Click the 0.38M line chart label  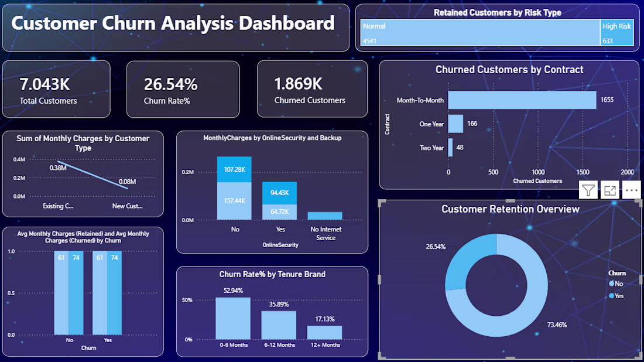tap(58, 168)
